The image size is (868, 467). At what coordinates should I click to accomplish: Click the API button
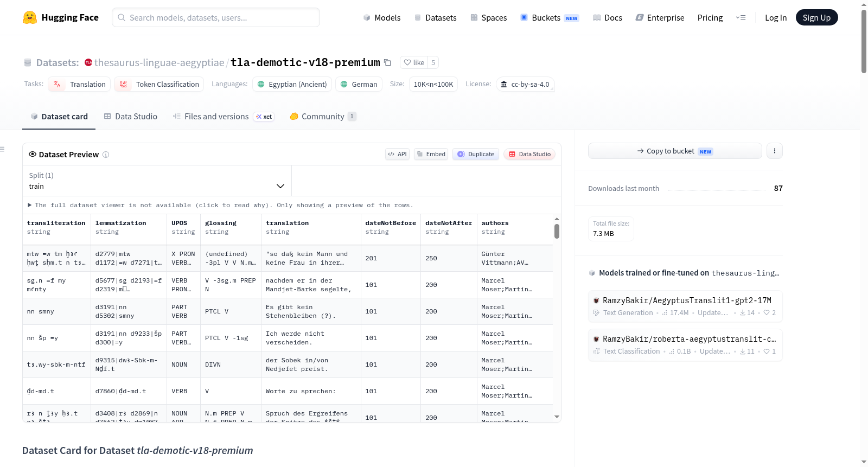pyautogui.click(x=397, y=154)
